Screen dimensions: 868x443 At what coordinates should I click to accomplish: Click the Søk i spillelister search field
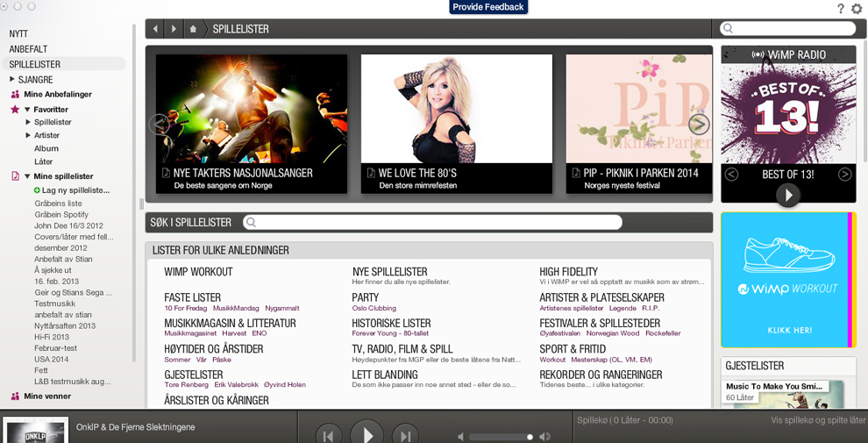click(432, 222)
